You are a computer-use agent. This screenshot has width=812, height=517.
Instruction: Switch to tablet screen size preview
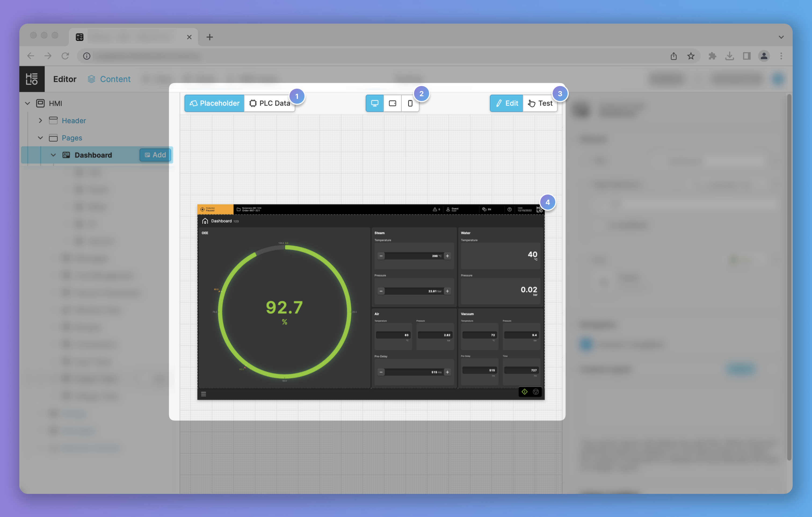[x=393, y=103]
